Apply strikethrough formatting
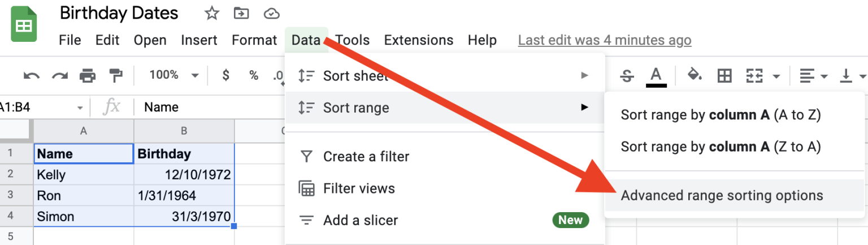868x245 pixels. click(x=627, y=75)
